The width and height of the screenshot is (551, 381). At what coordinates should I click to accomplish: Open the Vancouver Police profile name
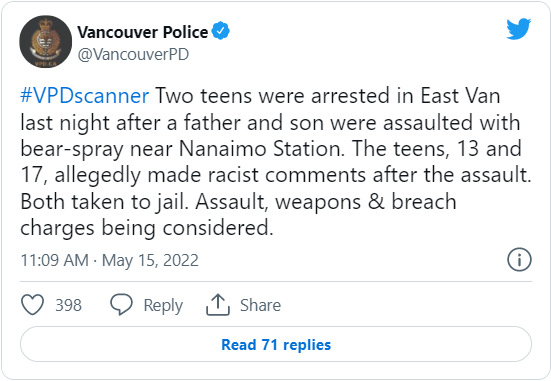pyautogui.click(x=143, y=32)
